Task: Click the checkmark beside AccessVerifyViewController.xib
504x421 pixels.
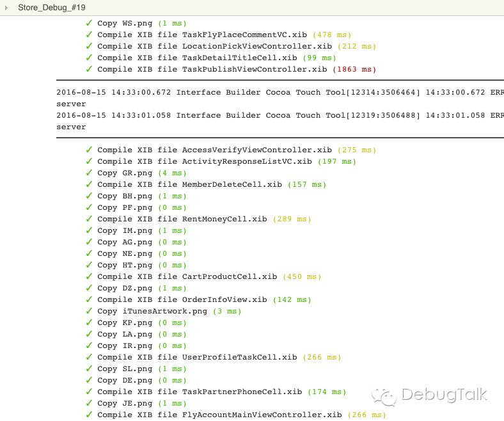Action: coord(89,150)
